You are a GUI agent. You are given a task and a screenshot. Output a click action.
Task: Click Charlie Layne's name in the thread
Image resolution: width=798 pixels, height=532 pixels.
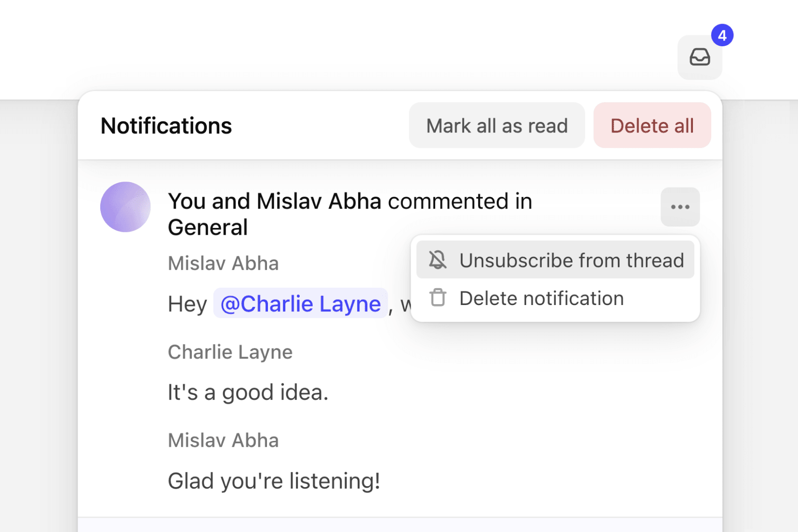[230, 352]
